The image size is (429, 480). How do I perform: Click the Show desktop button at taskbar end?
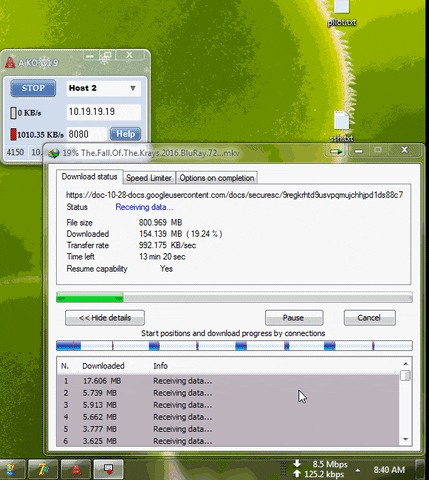click(x=421, y=469)
